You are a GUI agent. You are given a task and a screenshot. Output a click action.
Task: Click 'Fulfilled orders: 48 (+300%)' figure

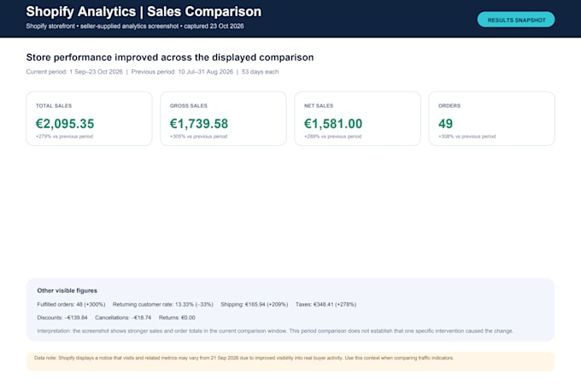coord(71,305)
